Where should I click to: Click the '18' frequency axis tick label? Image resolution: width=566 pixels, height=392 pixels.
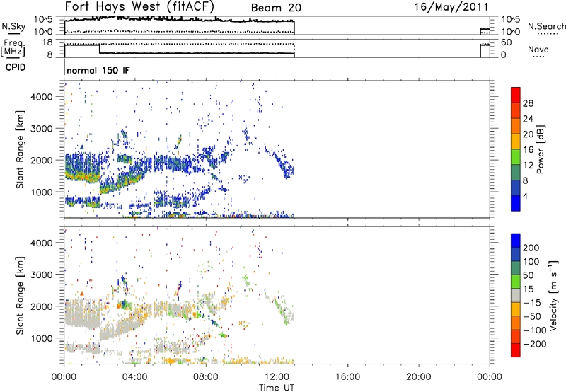coord(47,42)
